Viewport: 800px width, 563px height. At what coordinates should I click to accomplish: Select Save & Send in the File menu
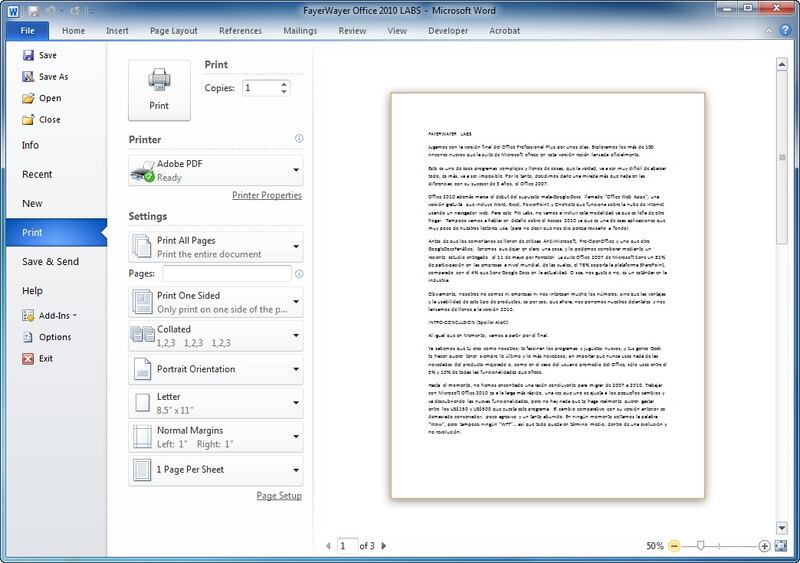tap(50, 262)
